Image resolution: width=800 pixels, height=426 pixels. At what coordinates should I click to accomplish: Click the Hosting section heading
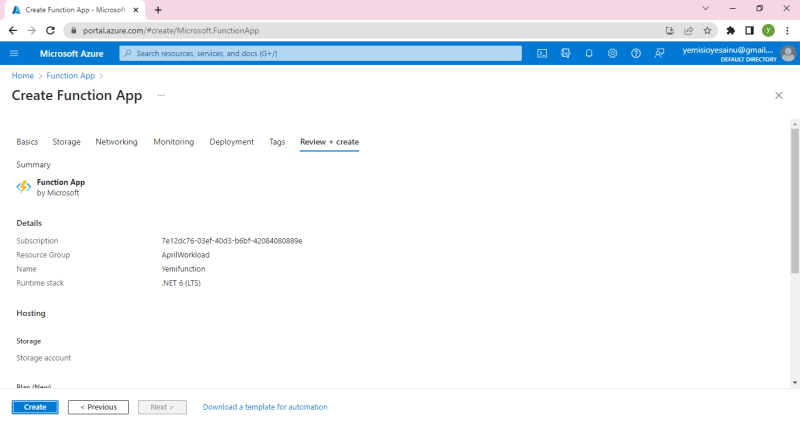point(31,313)
